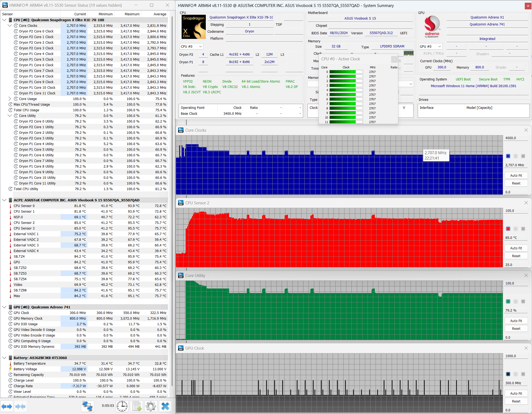Image resolution: width=532 pixels, height=414 pixels.
Task: Collapse the Core Clocks tree node
Action: coord(10,25)
